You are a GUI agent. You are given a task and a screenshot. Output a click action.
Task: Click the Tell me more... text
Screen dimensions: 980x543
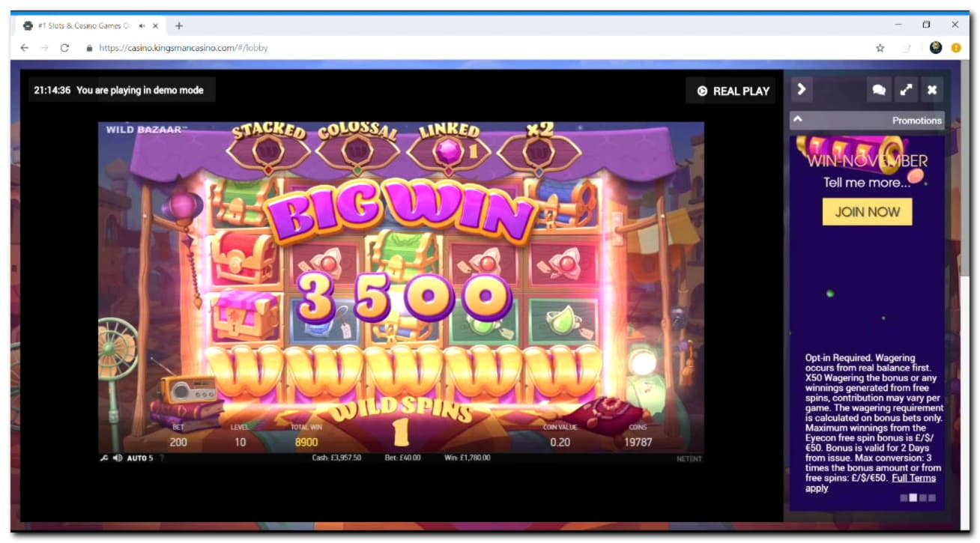pyautogui.click(x=867, y=182)
